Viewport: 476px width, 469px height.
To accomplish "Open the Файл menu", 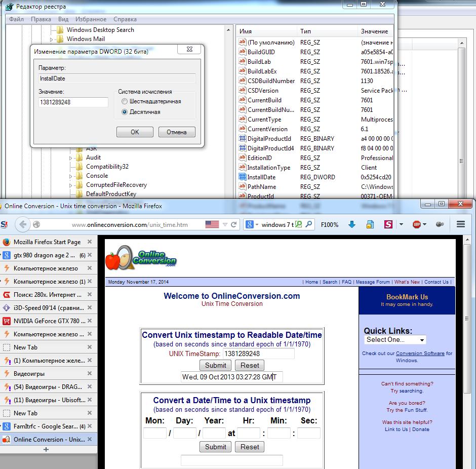I will click(16, 19).
